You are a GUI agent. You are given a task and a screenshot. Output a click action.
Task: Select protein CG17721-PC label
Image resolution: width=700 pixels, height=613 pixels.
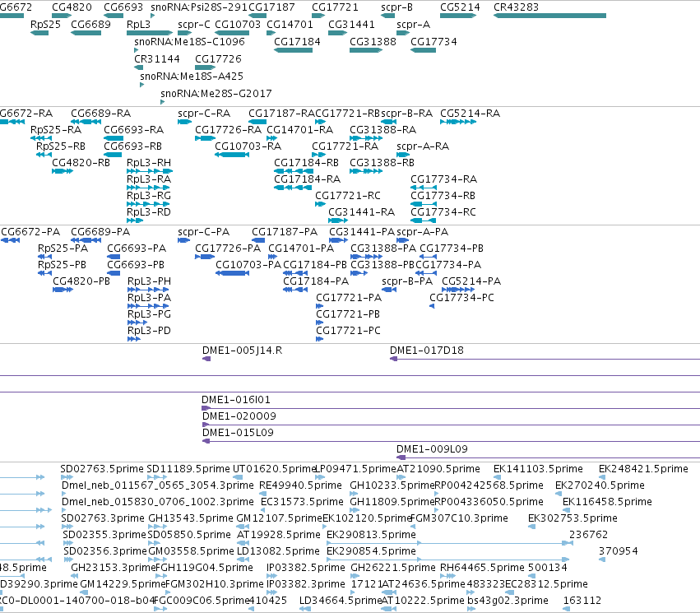click(x=348, y=331)
